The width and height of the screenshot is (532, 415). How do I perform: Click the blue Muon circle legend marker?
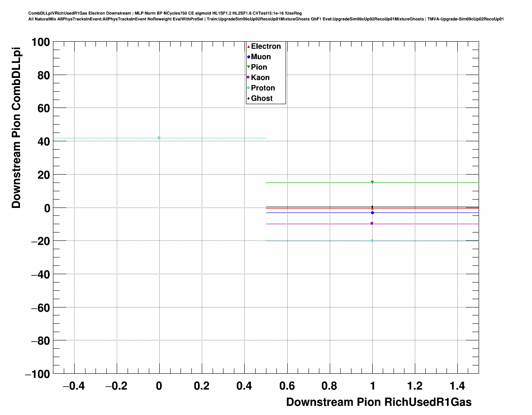coord(248,57)
